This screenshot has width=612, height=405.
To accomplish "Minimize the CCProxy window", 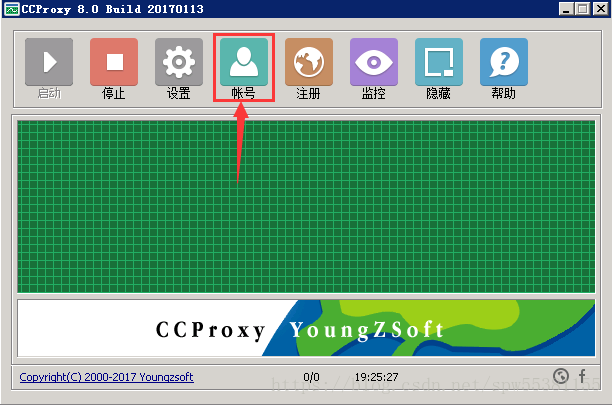I will pyautogui.click(x=566, y=9).
